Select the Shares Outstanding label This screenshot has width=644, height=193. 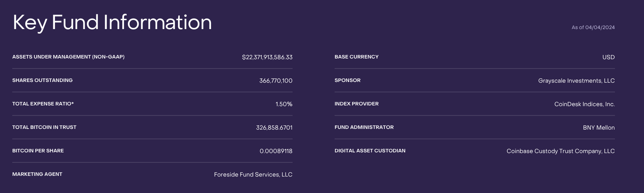pyautogui.click(x=42, y=80)
